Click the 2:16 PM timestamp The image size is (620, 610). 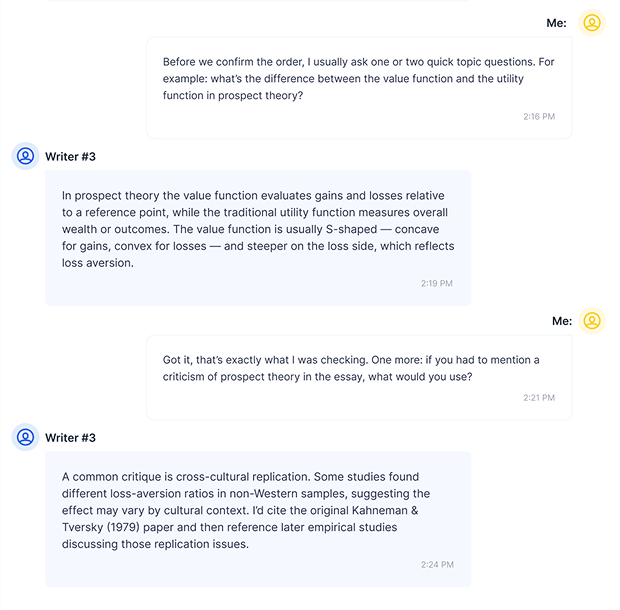coord(538,117)
